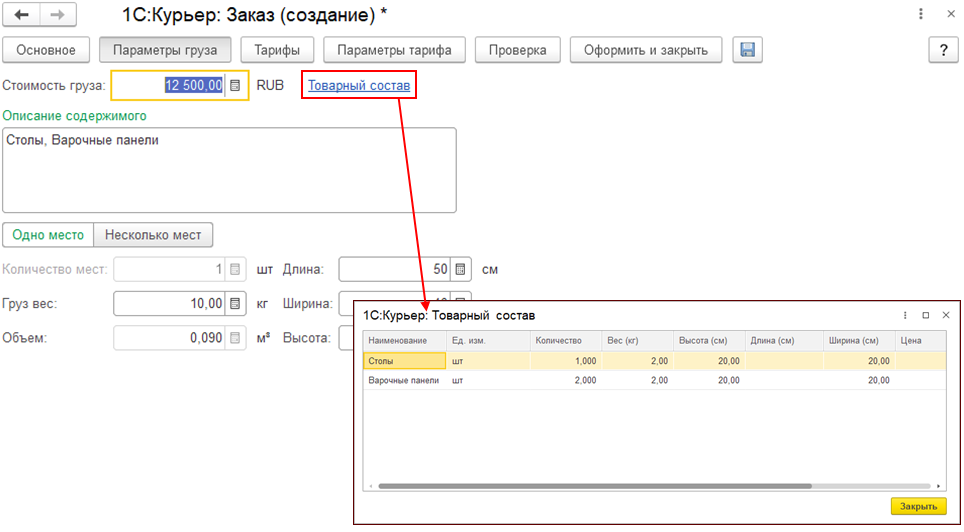The image size is (964, 532).
Task: Click the Объем input field
Action: [170, 338]
